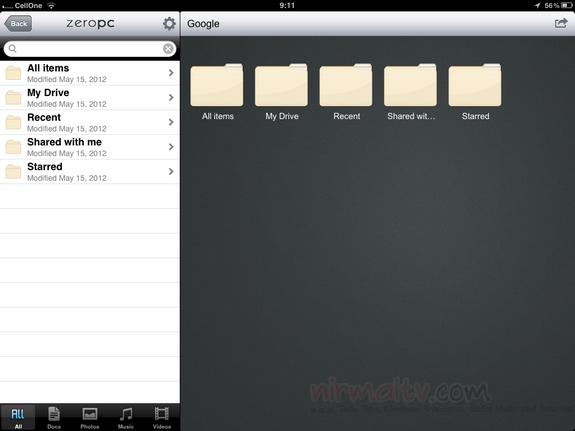Switch to the Videos tab
This screenshot has height=431, width=575.
click(162, 417)
